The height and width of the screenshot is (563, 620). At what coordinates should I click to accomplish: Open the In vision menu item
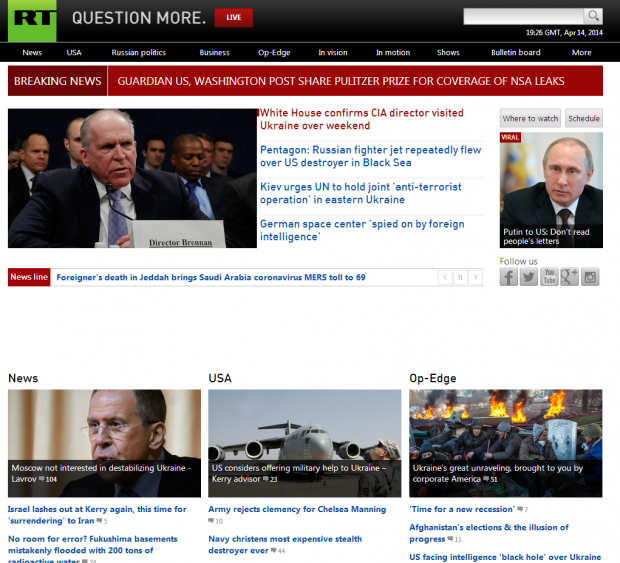pyautogui.click(x=333, y=53)
